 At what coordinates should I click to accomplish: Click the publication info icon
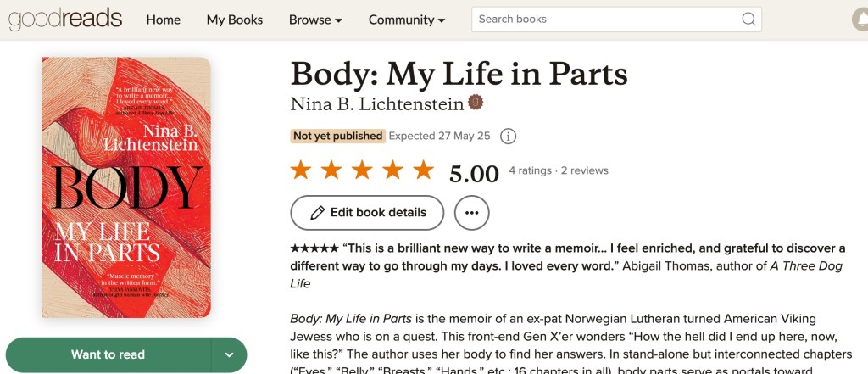pyautogui.click(x=509, y=136)
